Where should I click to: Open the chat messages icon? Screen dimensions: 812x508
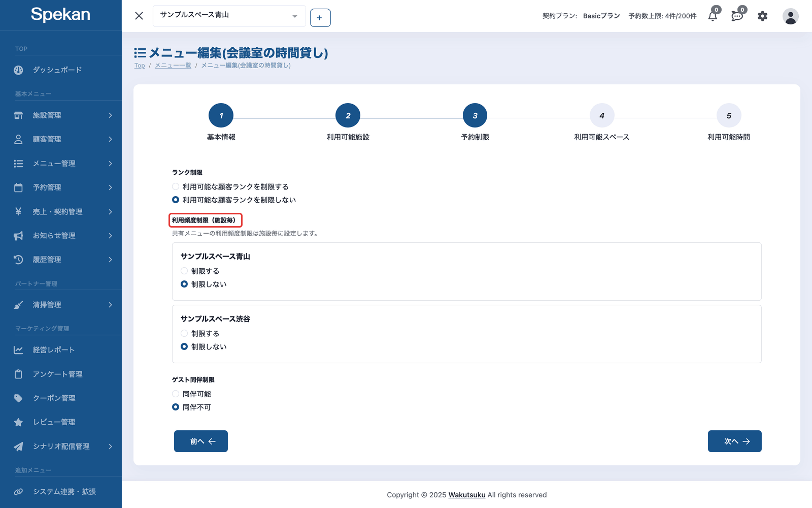click(x=737, y=16)
